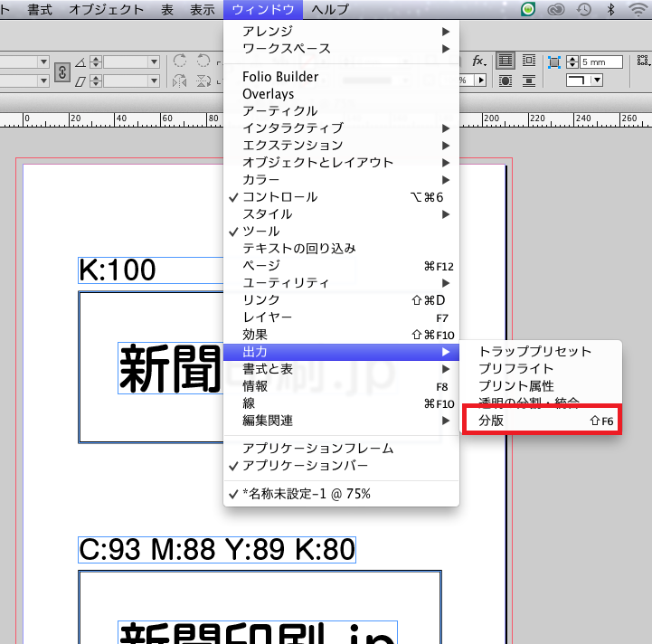Click the rotation angle icon
652x644 pixels.
80,62
